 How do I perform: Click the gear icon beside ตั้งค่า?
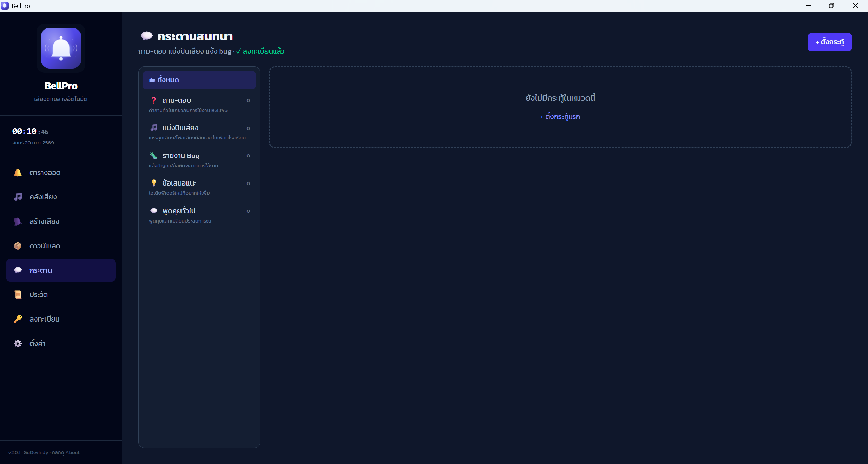(18, 344)
